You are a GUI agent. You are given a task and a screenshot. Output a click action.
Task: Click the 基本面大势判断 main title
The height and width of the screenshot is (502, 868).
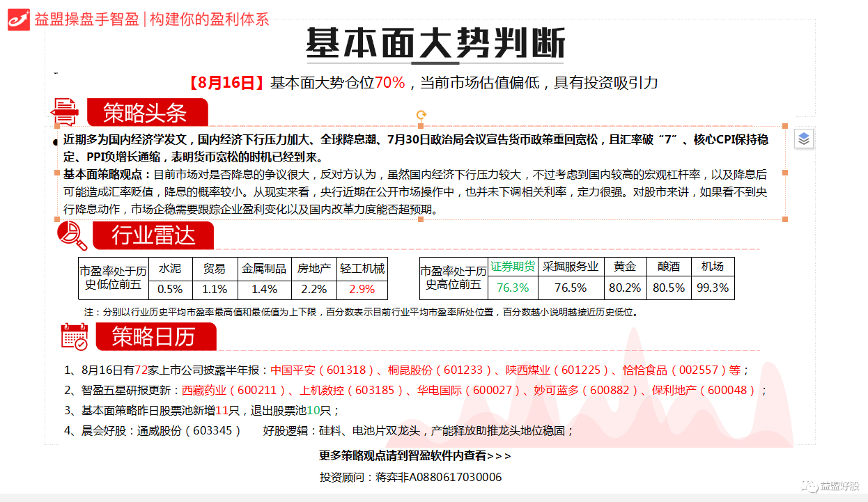tap(435, 43)
